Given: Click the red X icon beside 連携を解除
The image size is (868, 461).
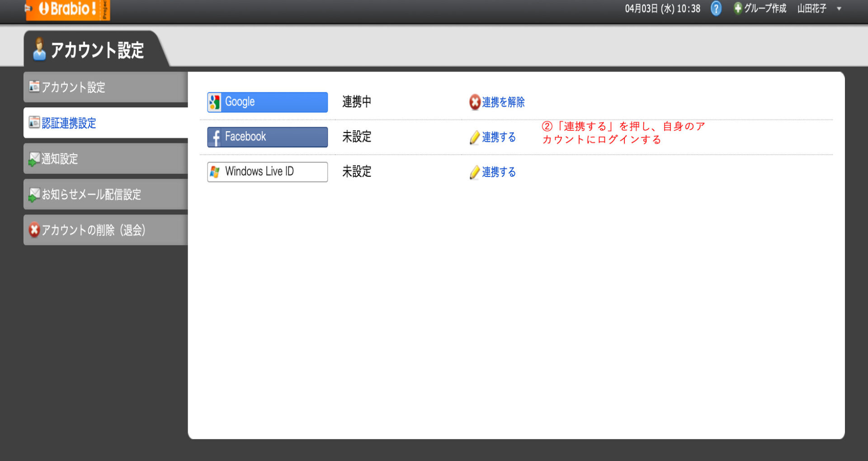Looking at the screenshot, I should click(x=474, y=103).
